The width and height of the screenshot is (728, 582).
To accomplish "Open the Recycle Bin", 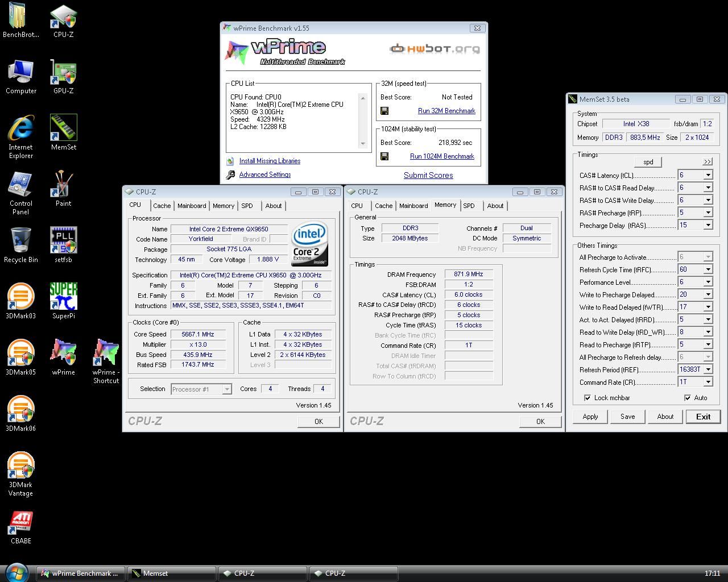I will (21, 245).
